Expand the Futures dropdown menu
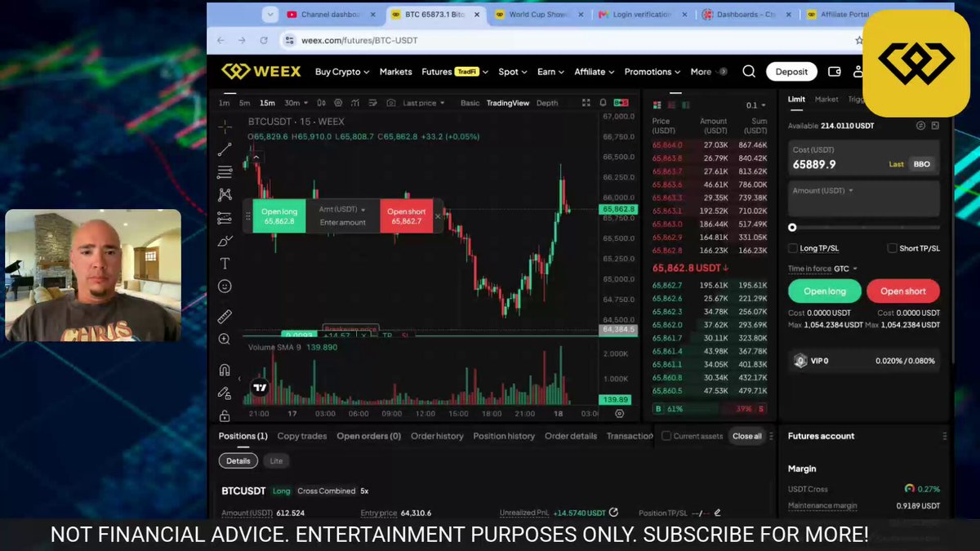Viewport: 980px width, 551px height. point(455,72)
